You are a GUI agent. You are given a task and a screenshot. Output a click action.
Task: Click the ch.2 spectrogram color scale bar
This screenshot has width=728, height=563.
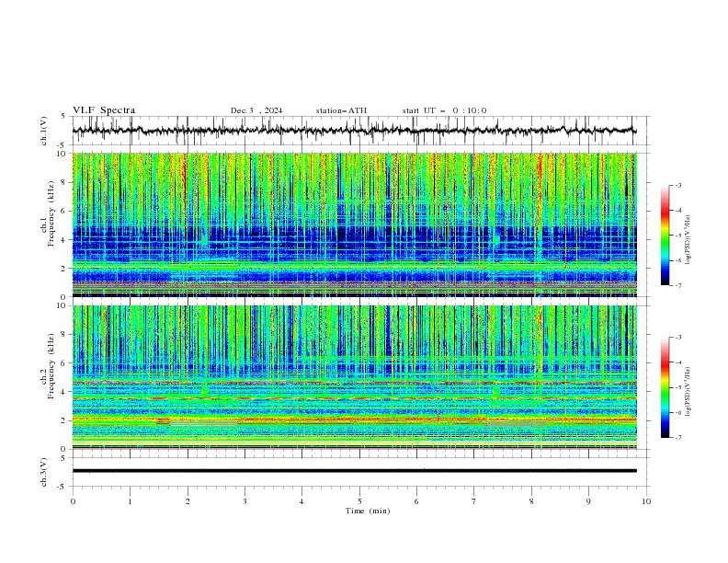[665, 387]
